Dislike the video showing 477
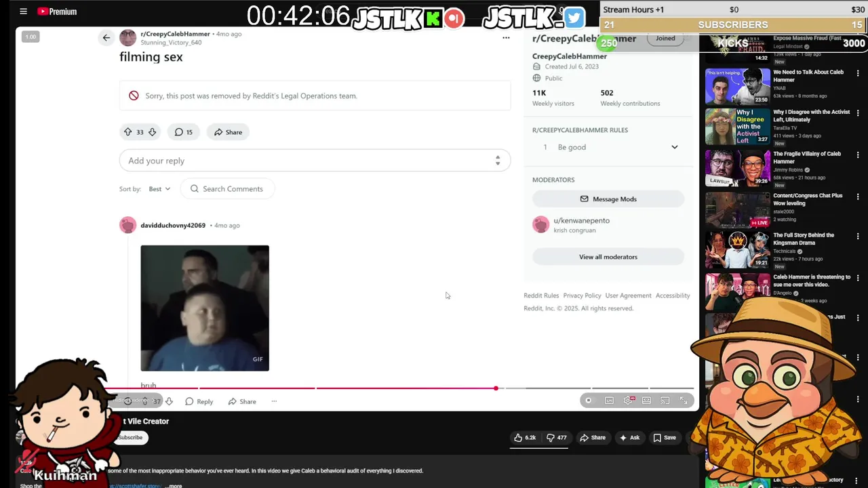 (557, 438)
